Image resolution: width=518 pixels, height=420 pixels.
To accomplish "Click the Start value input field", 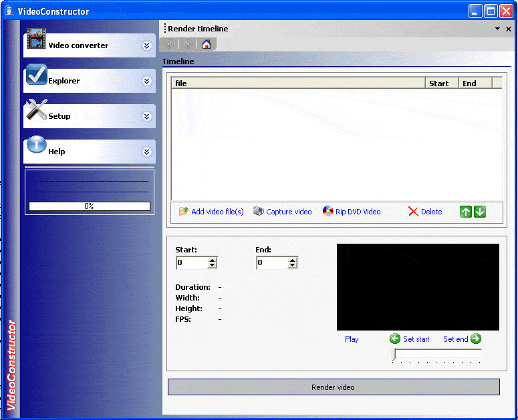I will tap(192, 263).
